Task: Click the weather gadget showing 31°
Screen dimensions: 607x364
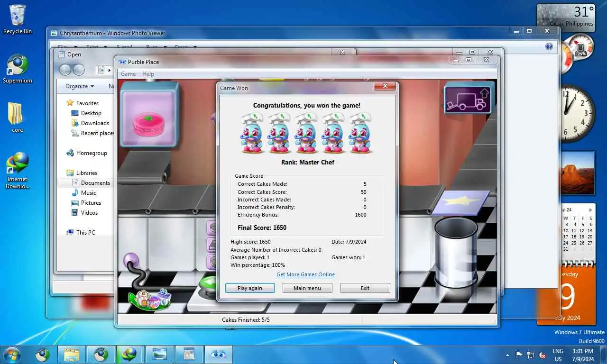Action: [566, 17]
